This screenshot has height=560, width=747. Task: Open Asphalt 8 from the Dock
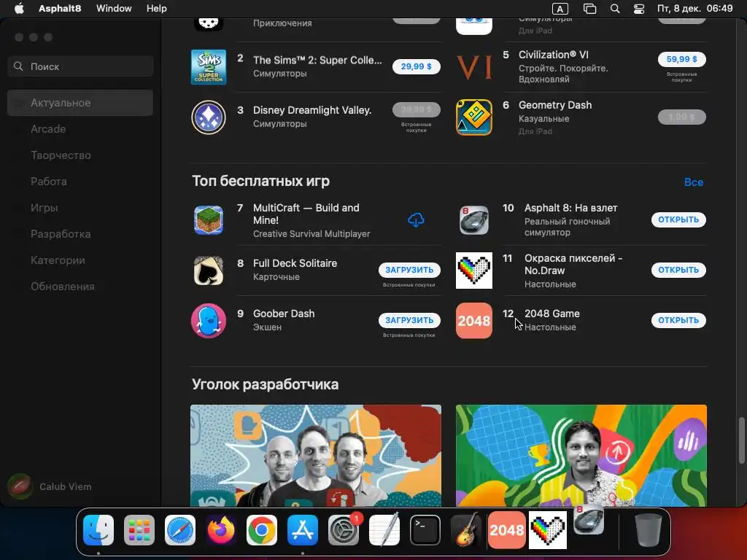[x=589, y=520]
